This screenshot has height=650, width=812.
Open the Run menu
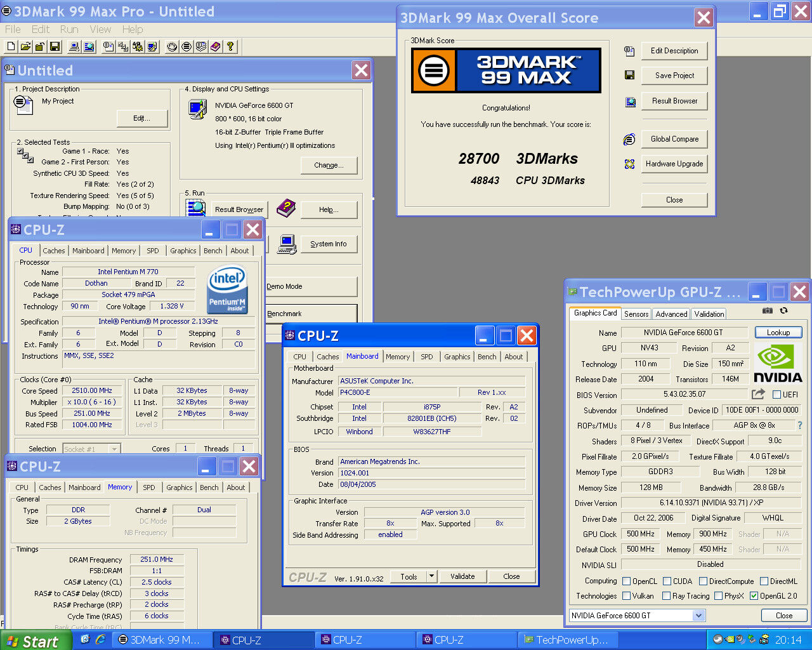(69, 29)
